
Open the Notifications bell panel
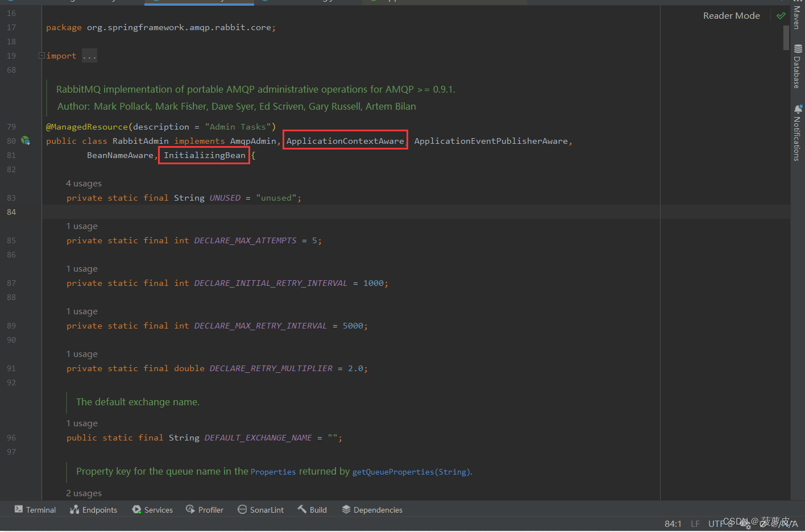click(x=797, y=132)
